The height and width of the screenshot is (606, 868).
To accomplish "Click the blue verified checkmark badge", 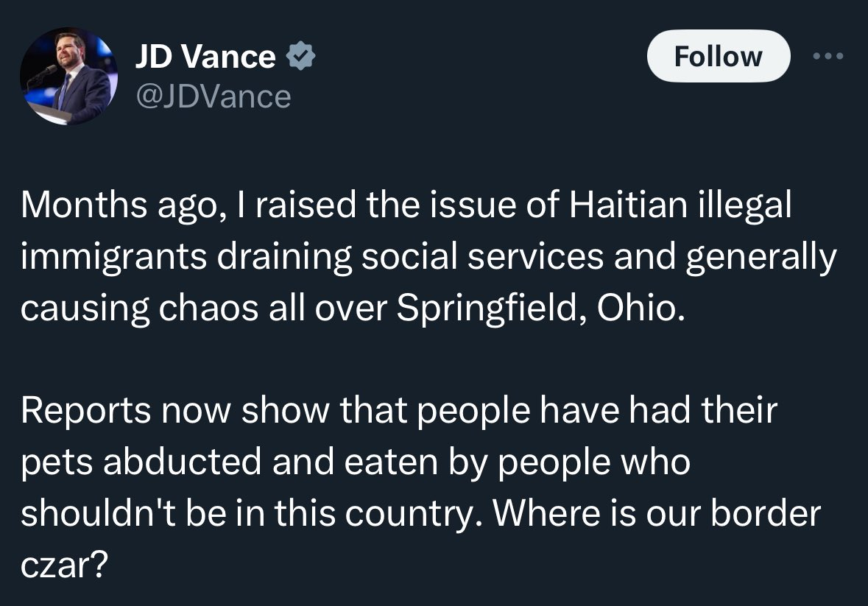I will (x=300, y=56).
